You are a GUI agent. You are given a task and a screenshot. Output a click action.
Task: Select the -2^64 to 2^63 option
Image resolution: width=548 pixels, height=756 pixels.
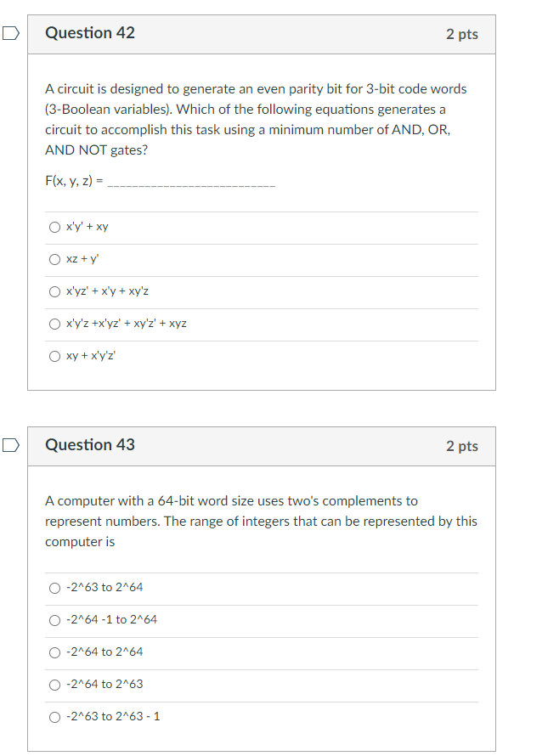[x=54, y=684]
